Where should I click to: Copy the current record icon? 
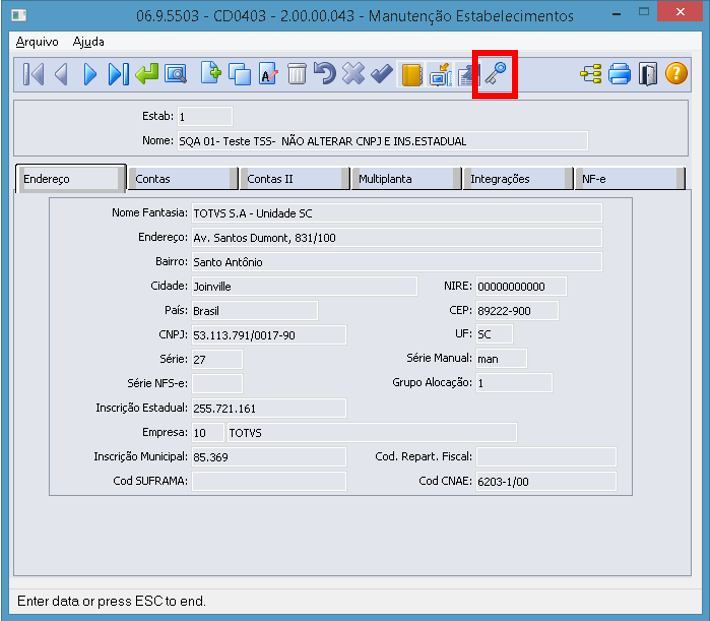[240, 74]
